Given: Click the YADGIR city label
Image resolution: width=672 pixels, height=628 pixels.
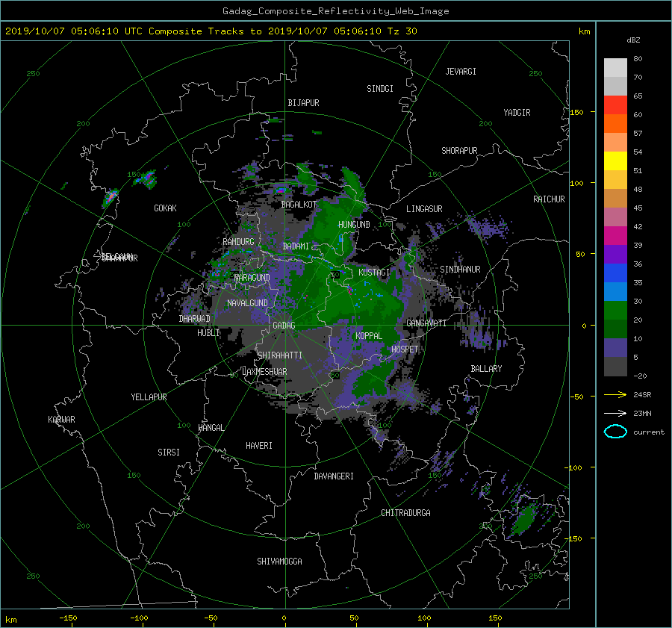Looking at the screenshot, I should click(517, 113).
